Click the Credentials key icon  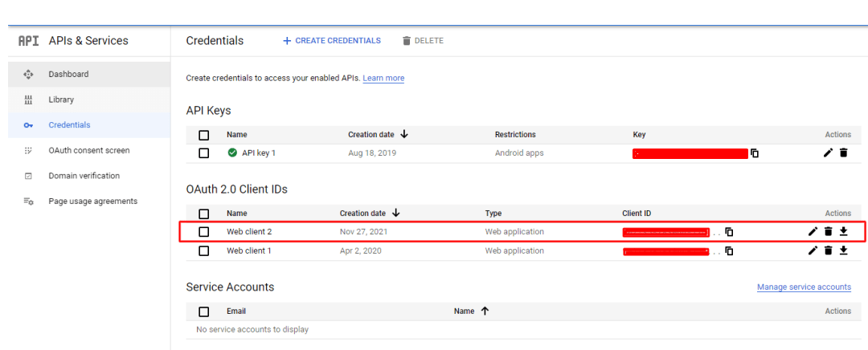click(x=28, y=125)
